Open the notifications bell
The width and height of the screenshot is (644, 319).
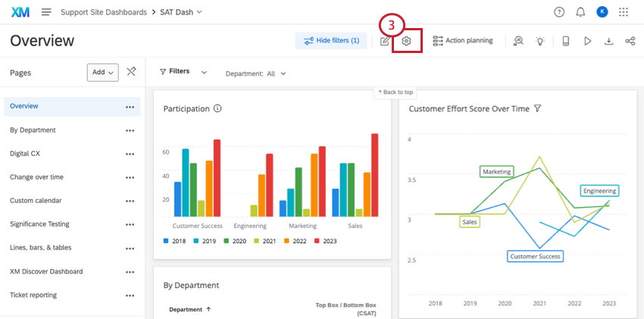pos(580,12)
